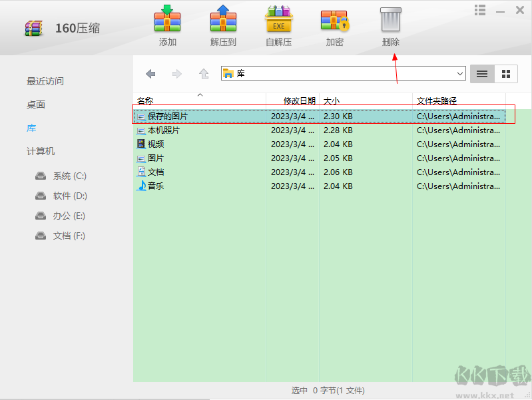Select the Music (音乐) library row

155,186
